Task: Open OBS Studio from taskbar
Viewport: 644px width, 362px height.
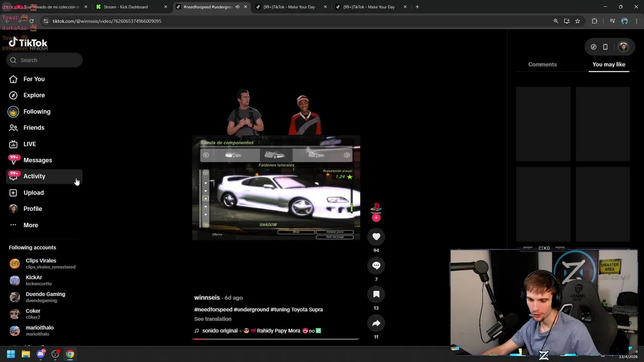Action: point(55,354)
